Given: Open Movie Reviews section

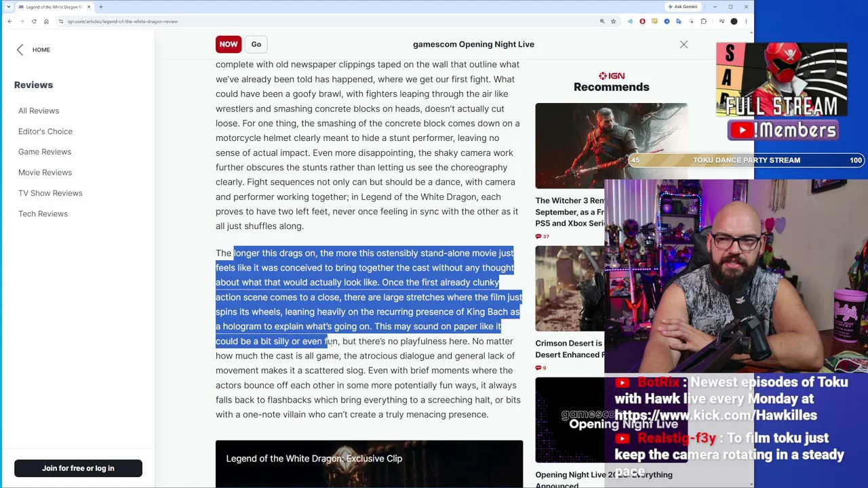Looking at the screenshot, I should pyautogui.click(x=45, y=173).
